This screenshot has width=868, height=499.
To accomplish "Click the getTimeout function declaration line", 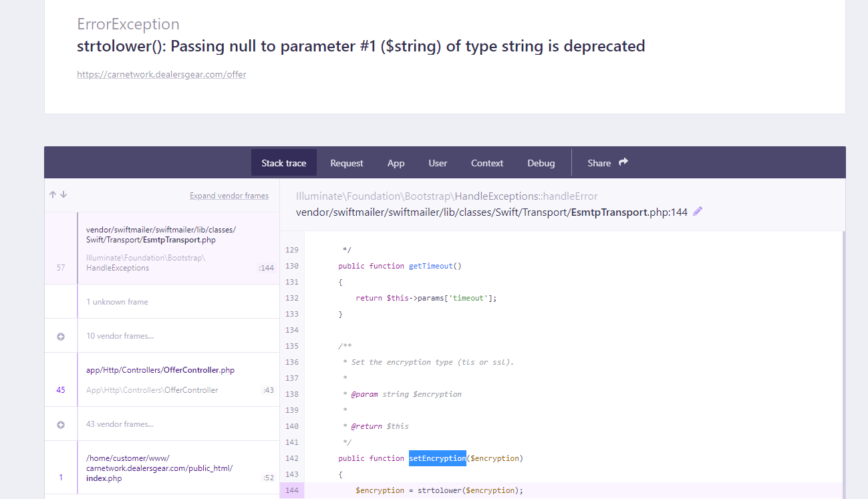I will [400, 266].
